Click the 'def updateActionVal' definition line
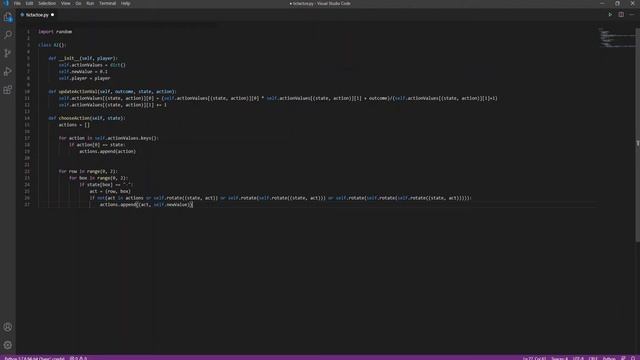This screenshot has width=640, height=360. tap(113, 91)
